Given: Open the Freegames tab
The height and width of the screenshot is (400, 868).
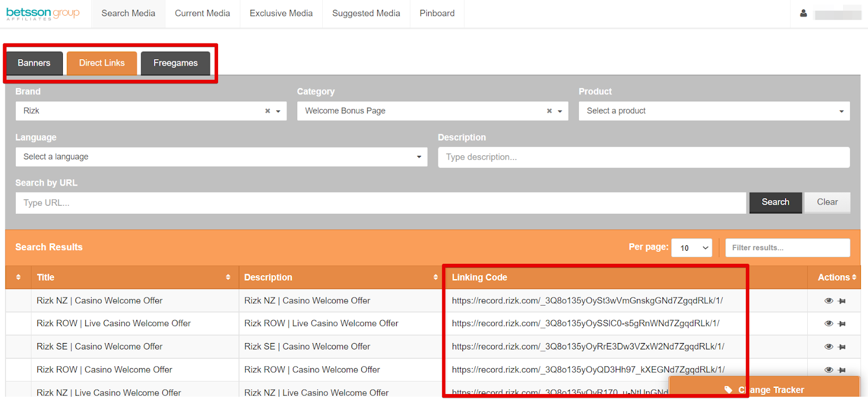Looking at the screenshot, I should click(175, 63).
